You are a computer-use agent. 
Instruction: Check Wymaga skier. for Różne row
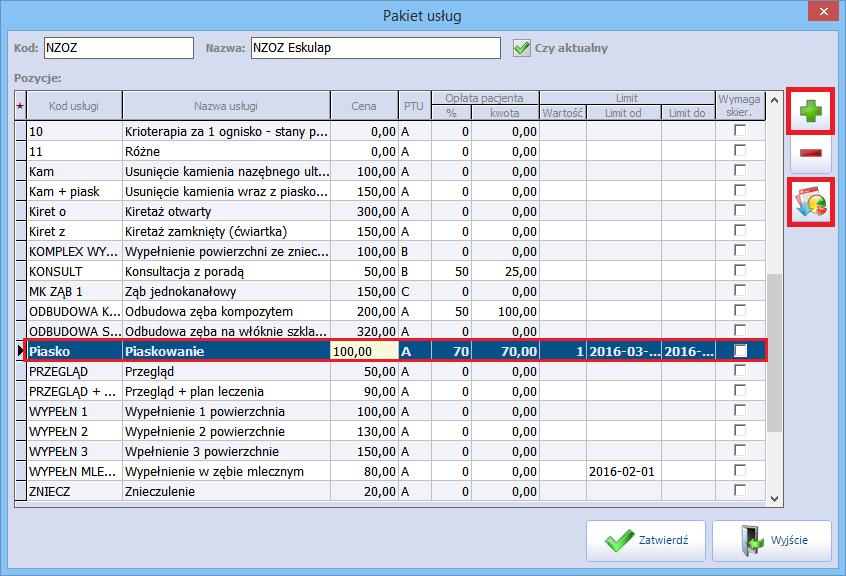tap(740, 150)
